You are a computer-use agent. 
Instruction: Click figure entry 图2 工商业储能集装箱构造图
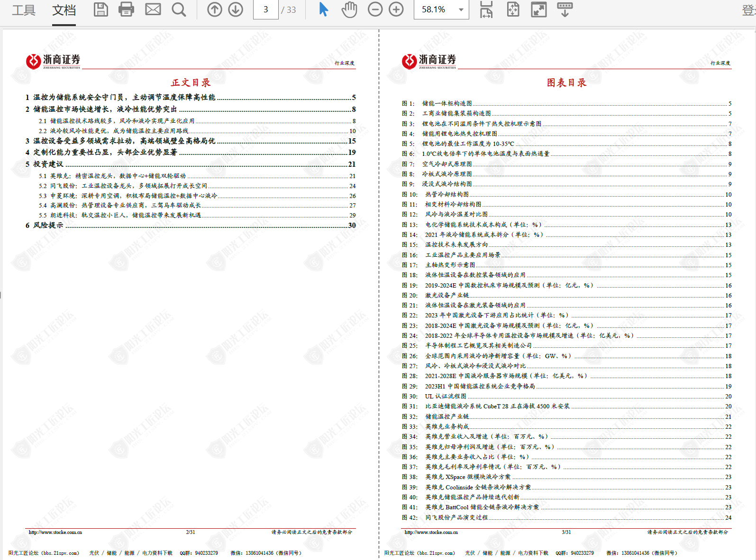click(x=566, y=113)
